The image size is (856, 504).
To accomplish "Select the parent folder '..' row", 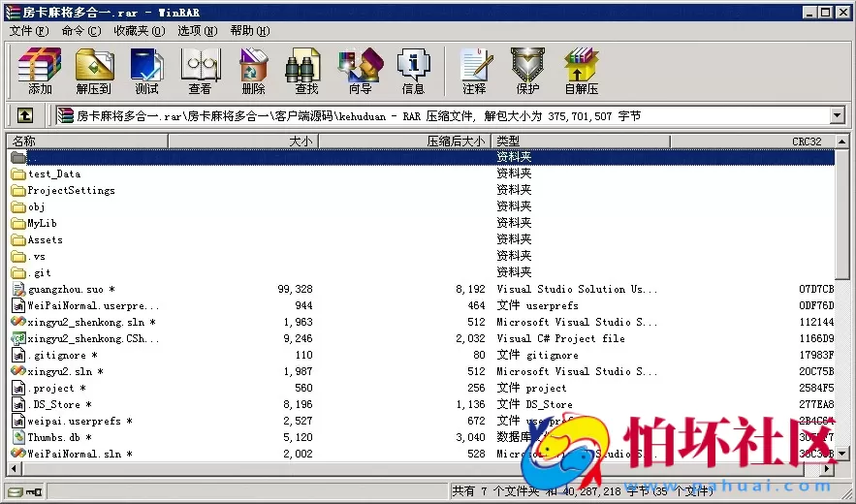I will coord(422,157).
